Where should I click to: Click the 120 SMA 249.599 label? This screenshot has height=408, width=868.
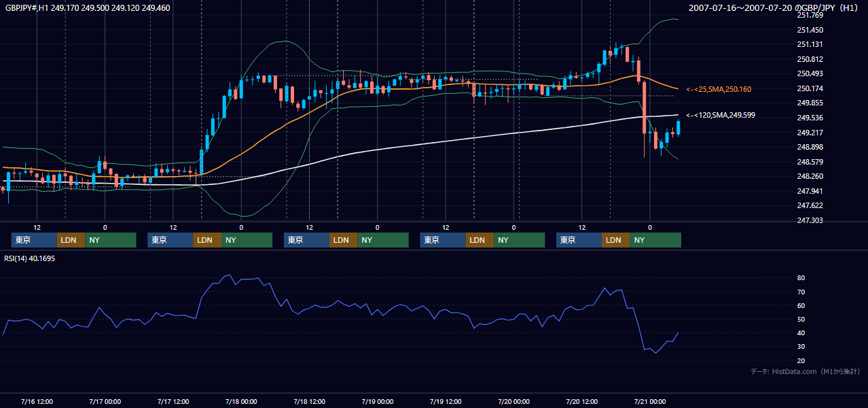[721, 115]
